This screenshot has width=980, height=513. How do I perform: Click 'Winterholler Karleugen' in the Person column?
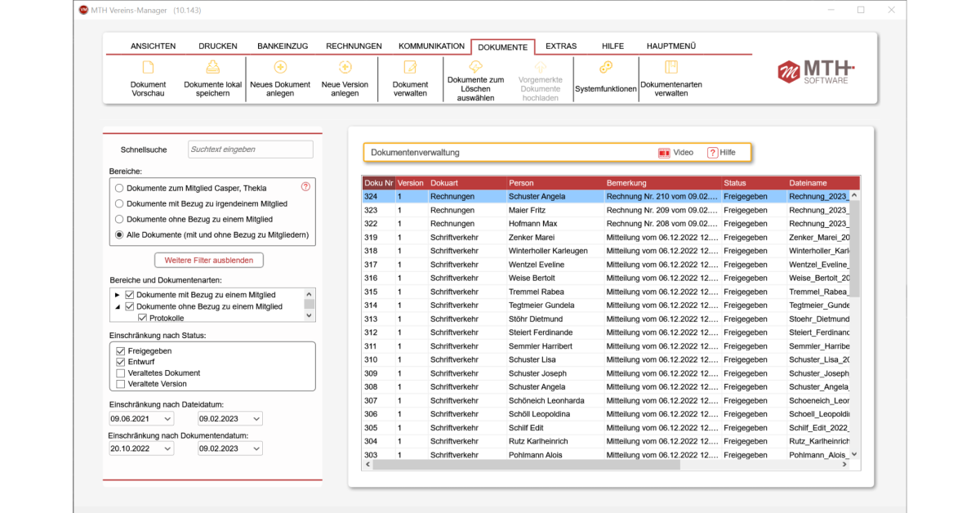[548, 251]
